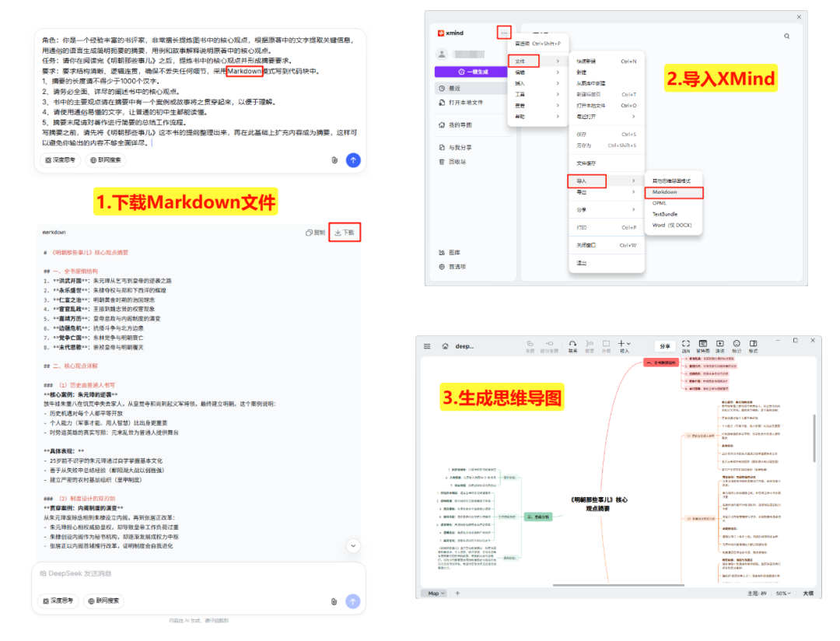The image size is (840, 641).
Task: Click the round scroll-to-bottom chevron button
Action: point(353,546)
